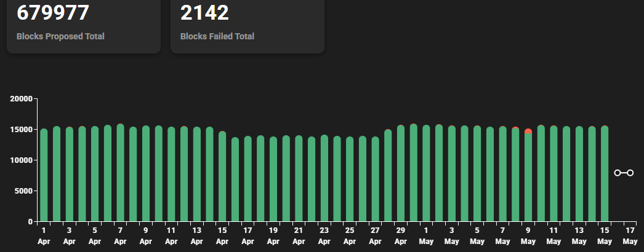Click the green bar for 3 Apr
Viewport: 644px width, 252px height.
point(70,175)
